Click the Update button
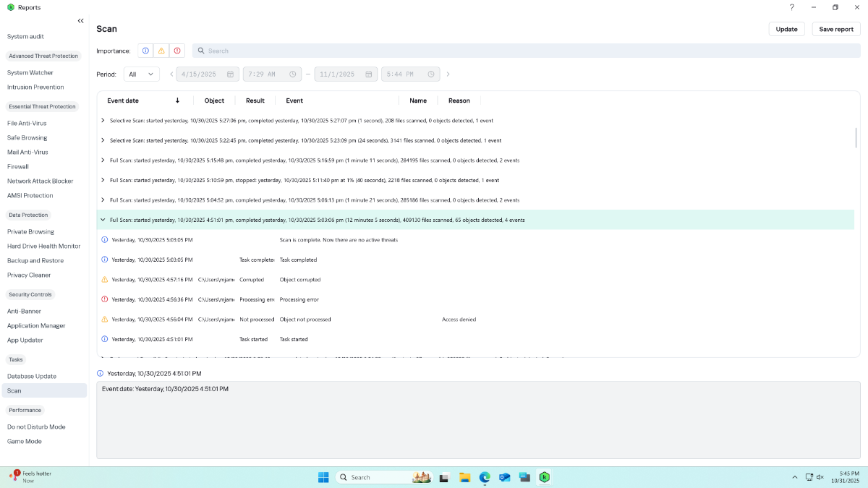Image resolution: width=868 pixels, height=488 pixels. [x=786, y=29]
